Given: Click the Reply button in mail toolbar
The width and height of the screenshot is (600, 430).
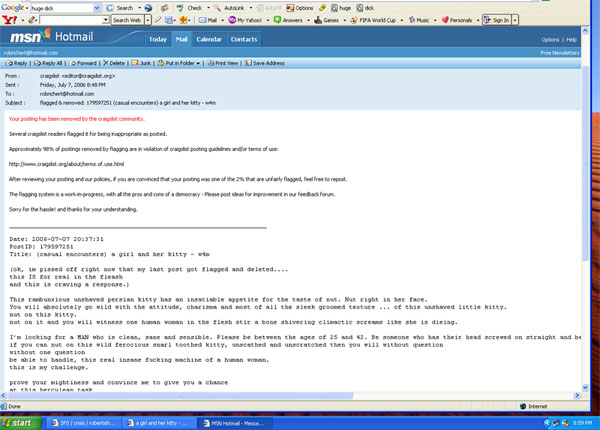Looking at the screenshot, I should coord(17,62).
